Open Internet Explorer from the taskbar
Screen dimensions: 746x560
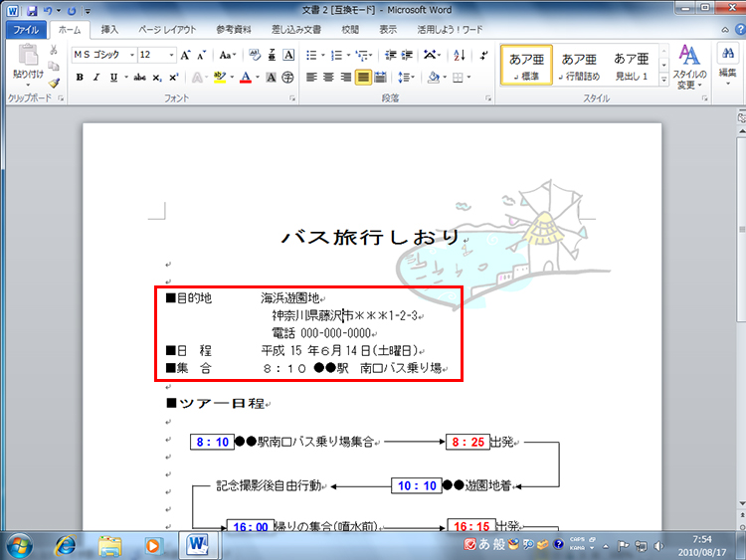click(x=66, y=546)
